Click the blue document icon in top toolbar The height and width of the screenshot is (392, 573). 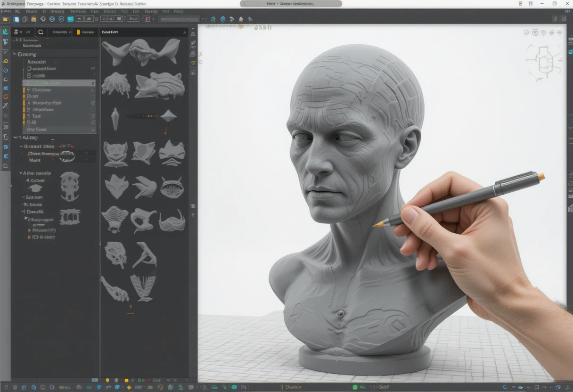[16, 19]
